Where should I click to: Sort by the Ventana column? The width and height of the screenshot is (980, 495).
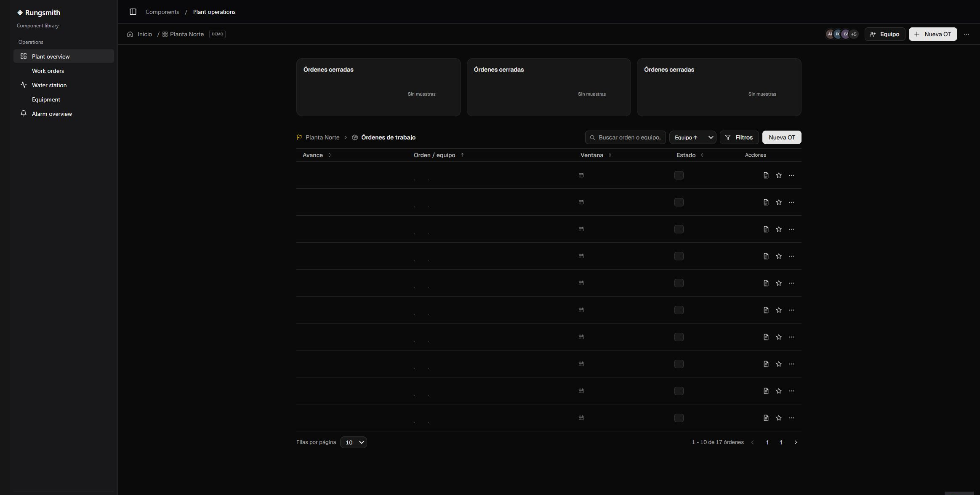tap(596, 155)
